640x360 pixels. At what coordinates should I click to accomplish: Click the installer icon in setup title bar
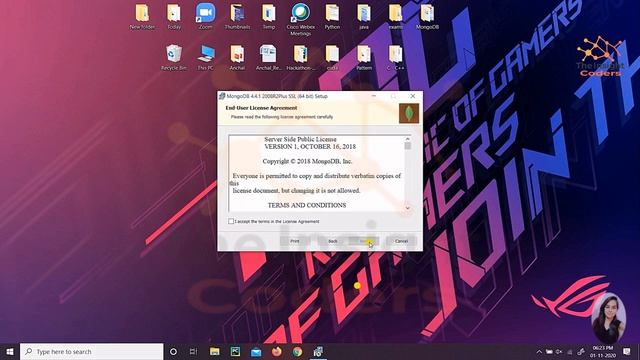pos(222,96)
